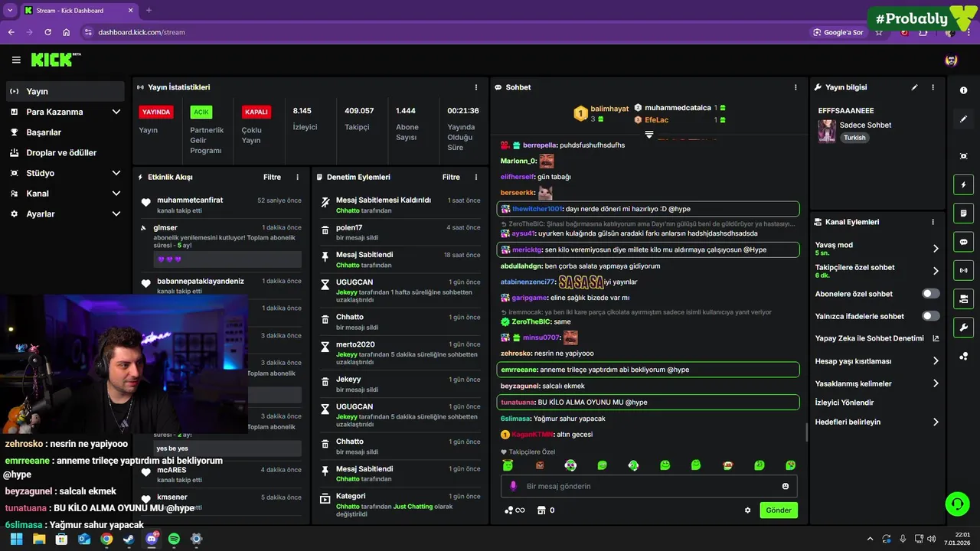Toggle Abonelere özel sohbet switch
Screen dimensions: 980x551
931,294
